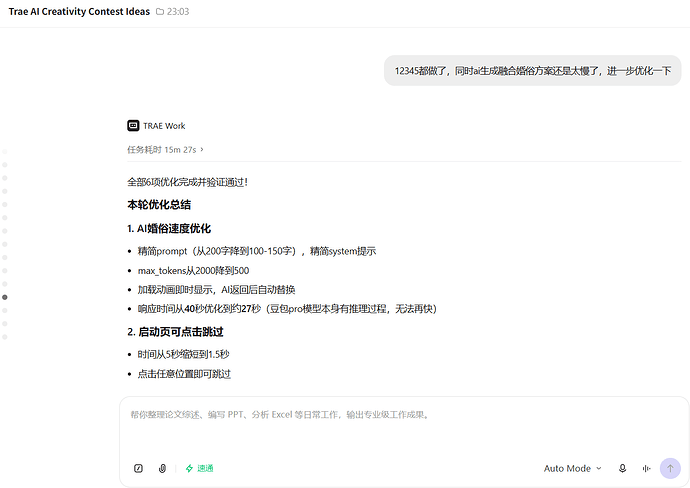The image size is (690, 488).
Task: Select the highlighted dark conversation timeline dot
Action: (5, 297)
